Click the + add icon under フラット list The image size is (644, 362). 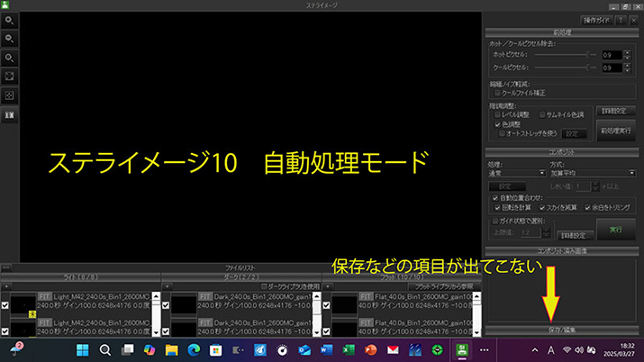pyautogui.click(x=328, y=286)
